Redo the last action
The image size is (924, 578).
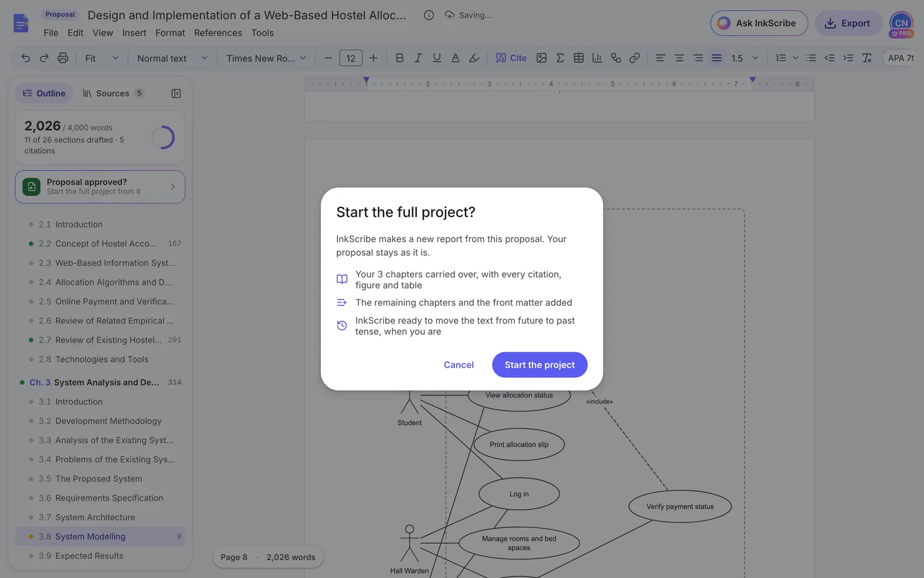[x=44, y=58]
